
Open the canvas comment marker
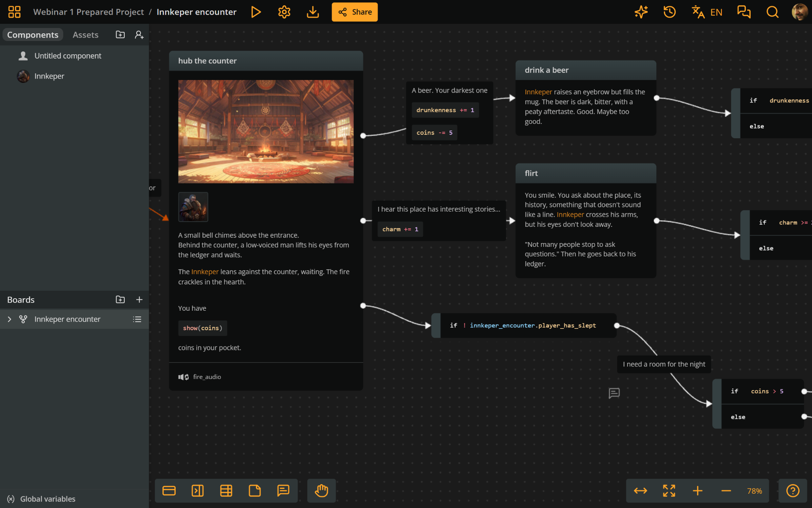click(614, 393)
